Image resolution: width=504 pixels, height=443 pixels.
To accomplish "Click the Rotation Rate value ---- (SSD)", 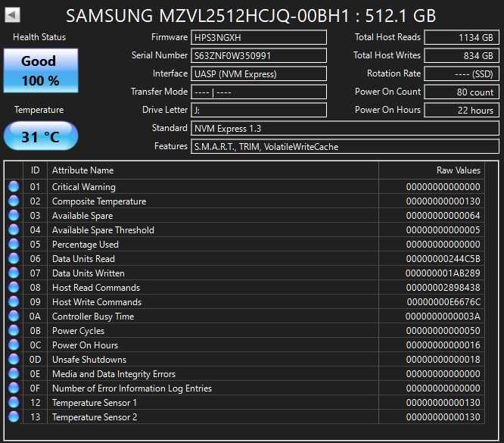I will click(462, 73).
